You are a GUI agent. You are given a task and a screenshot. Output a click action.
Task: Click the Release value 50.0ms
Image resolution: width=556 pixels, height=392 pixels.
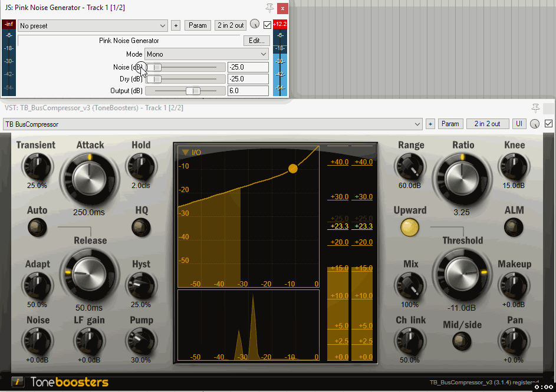click(89, 308)
